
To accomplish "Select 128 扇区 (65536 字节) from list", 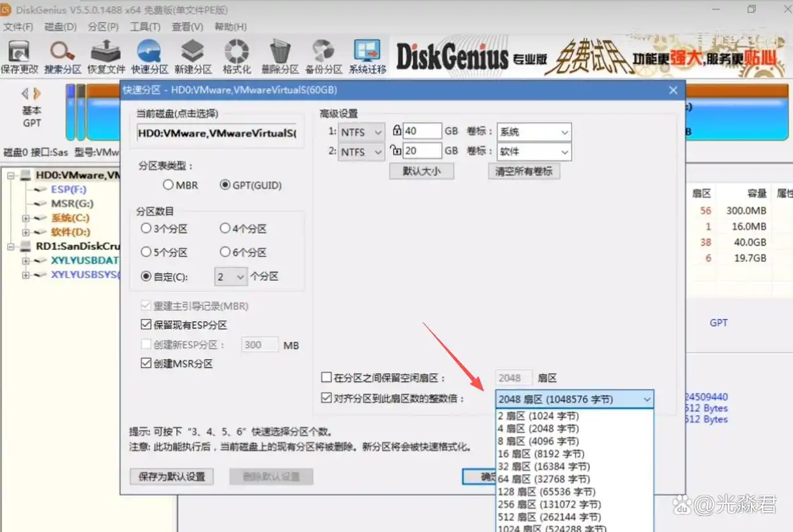I will [x=575, y=492].
